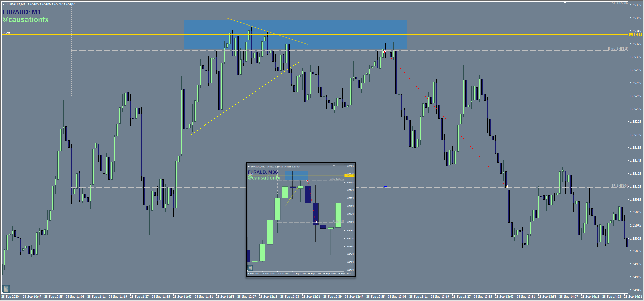The width and height of the screenshot is (644, 301).
Task: Click the yellow 1.65339 alert price tag
Action: [635, 35]
